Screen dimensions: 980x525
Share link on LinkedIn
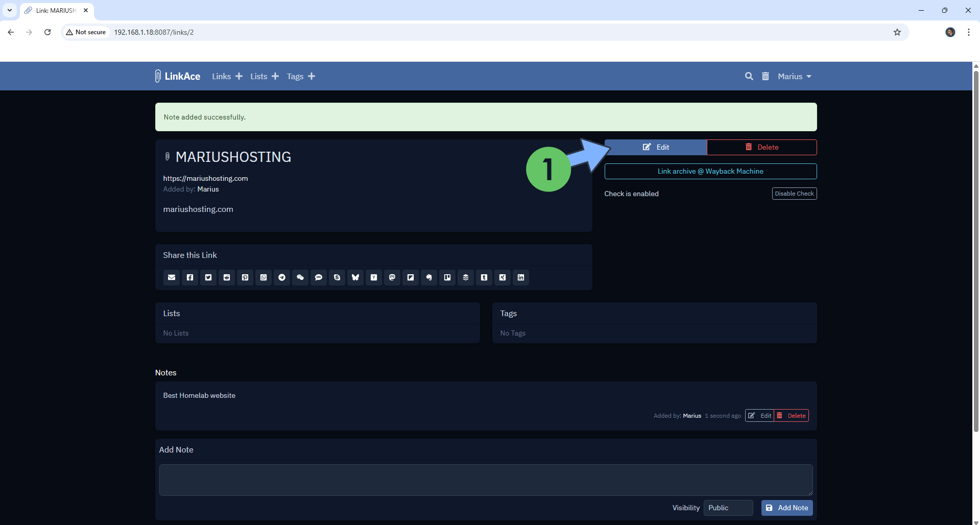pyautogui.click(x=521, y=277)
